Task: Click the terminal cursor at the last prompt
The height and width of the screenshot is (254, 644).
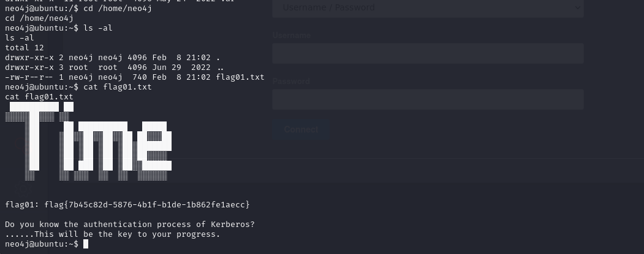Action: point(86,244)
